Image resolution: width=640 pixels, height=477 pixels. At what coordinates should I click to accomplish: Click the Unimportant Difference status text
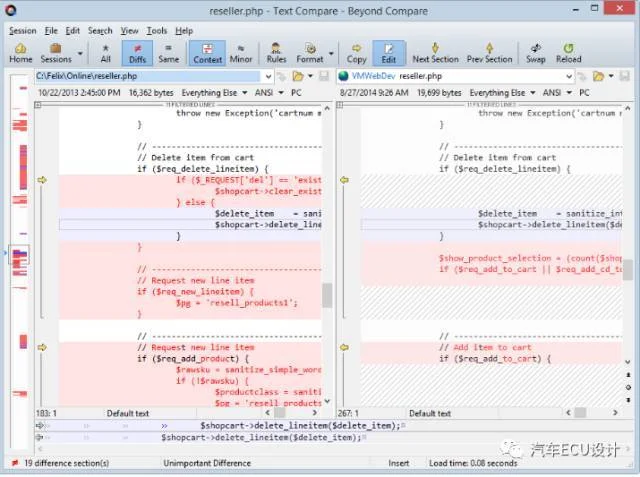pos(207,463)
